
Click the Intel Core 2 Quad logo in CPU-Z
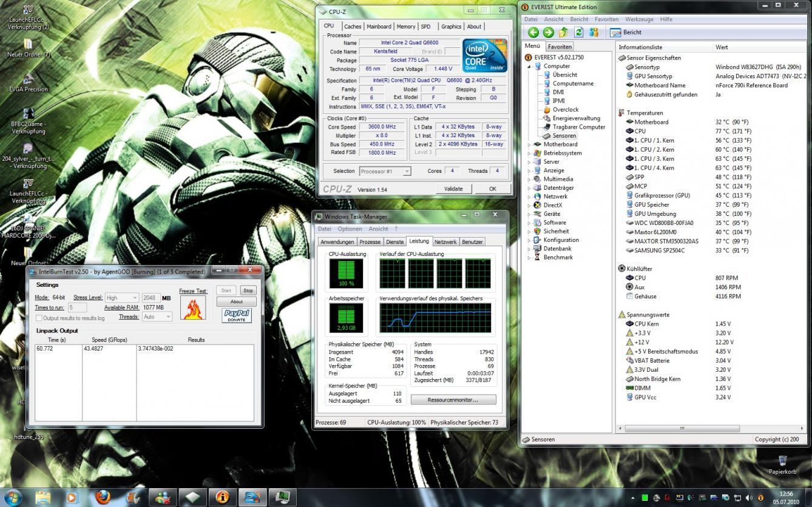click(x=485, y=56)
